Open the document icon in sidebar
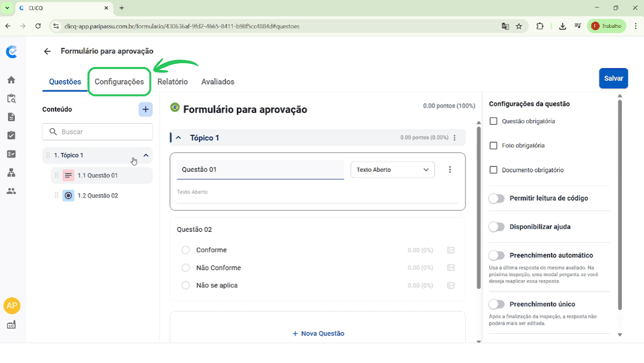 click(12, 117)
